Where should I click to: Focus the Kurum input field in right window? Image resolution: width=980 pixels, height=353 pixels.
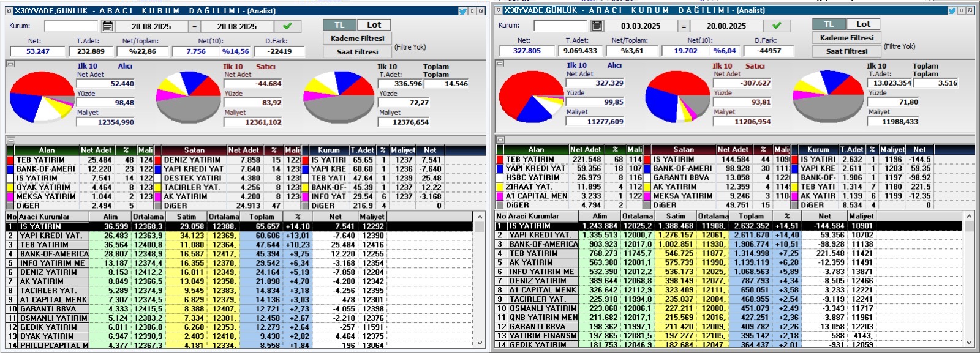560,26
